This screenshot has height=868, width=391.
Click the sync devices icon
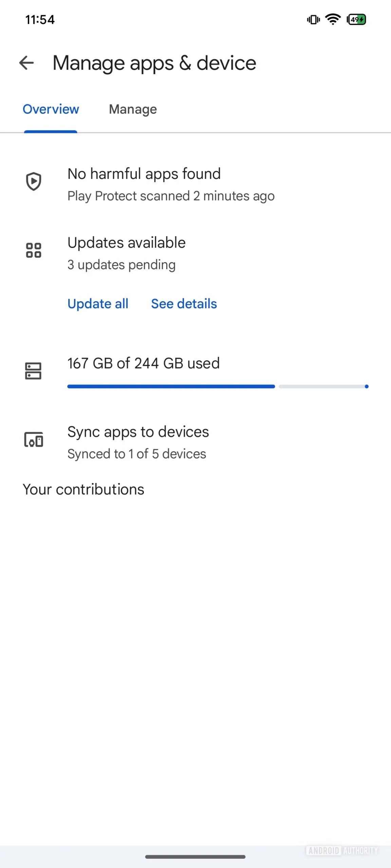pos(34,439)
